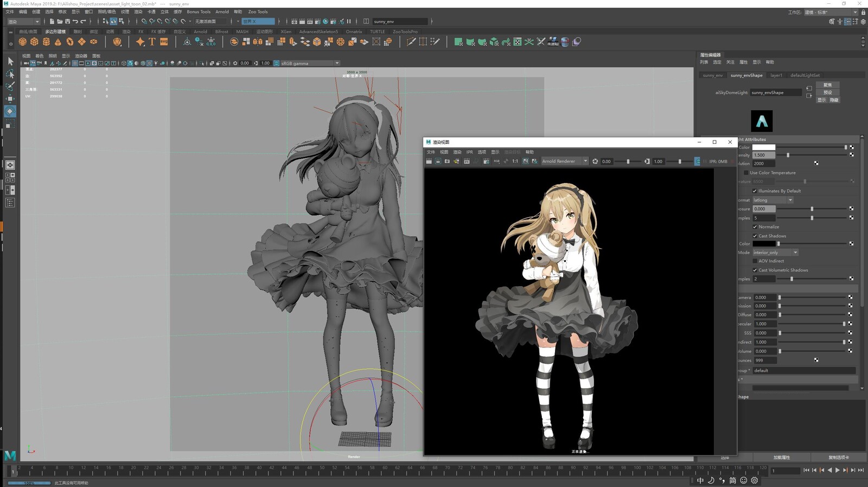Viewport: 868px width, 487px height.
Task: Uncheck Illuminates By Default
Action: point(755,191)
